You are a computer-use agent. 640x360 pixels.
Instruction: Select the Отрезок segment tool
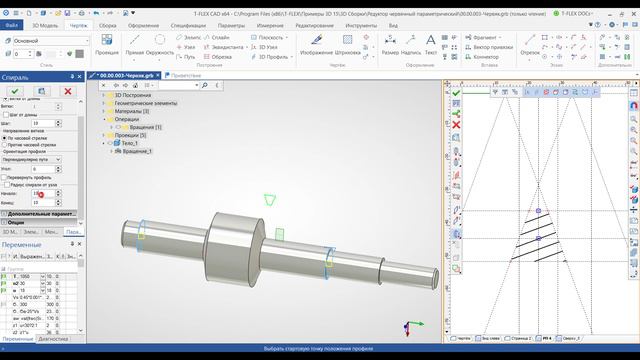point(530,45)
